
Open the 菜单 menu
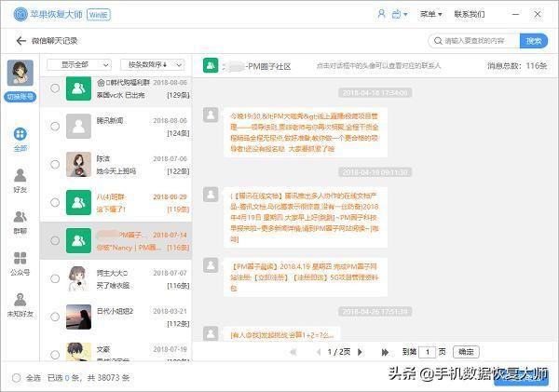coord(430,14)
